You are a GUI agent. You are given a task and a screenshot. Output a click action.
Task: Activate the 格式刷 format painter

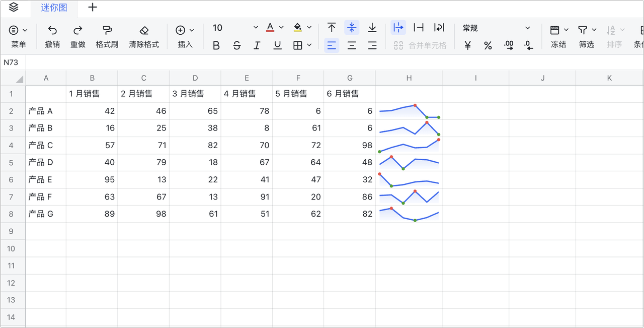pyautogui.click(x=107, y=37)
